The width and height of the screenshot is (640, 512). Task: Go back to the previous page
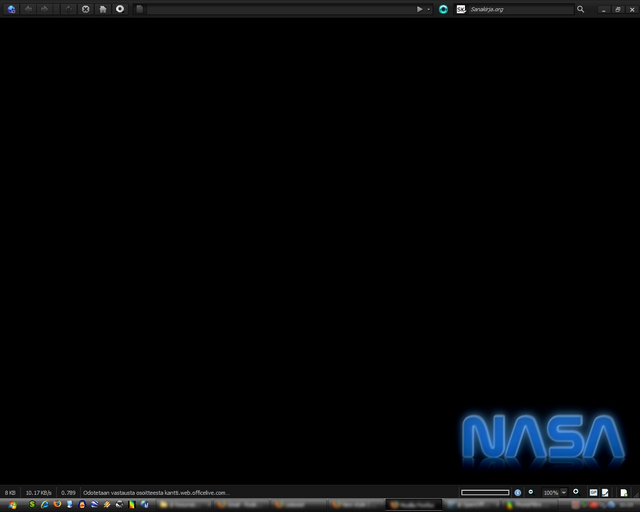tap(28, 9)
